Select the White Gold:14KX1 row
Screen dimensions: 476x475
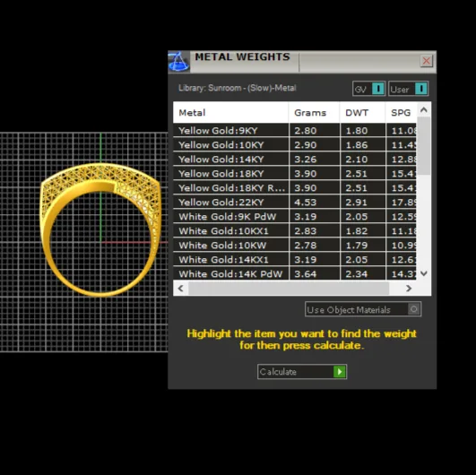tap(294, 260)
